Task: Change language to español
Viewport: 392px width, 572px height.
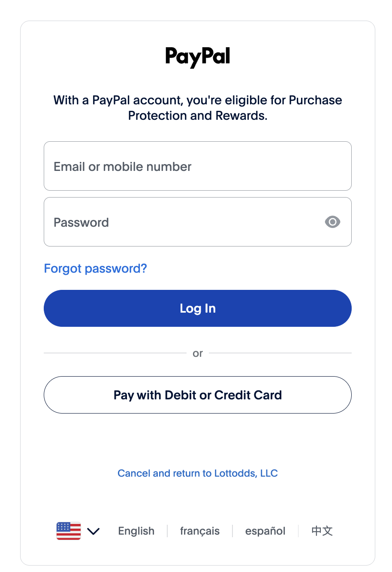Action: pyautogui.click(x=265, y=531)
